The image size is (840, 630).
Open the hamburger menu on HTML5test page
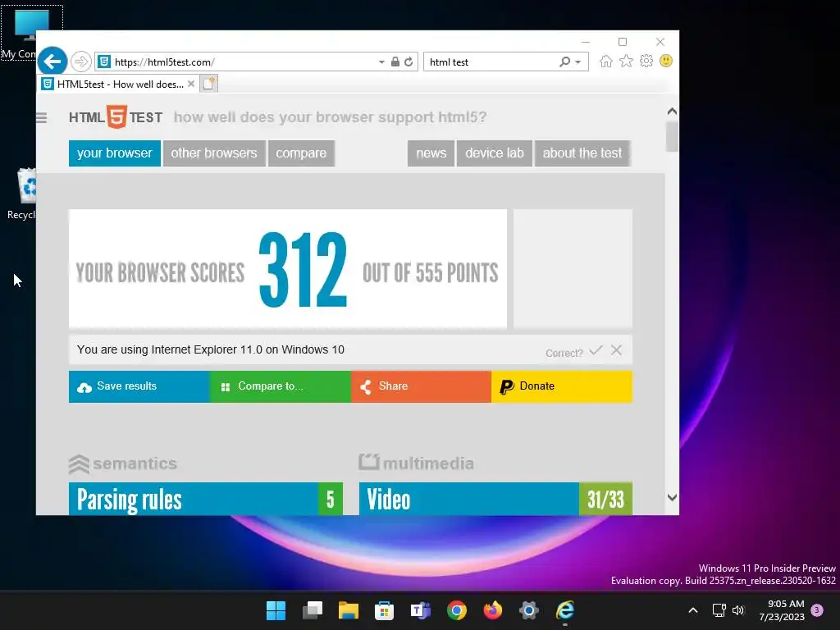click(x=41, y=117)
